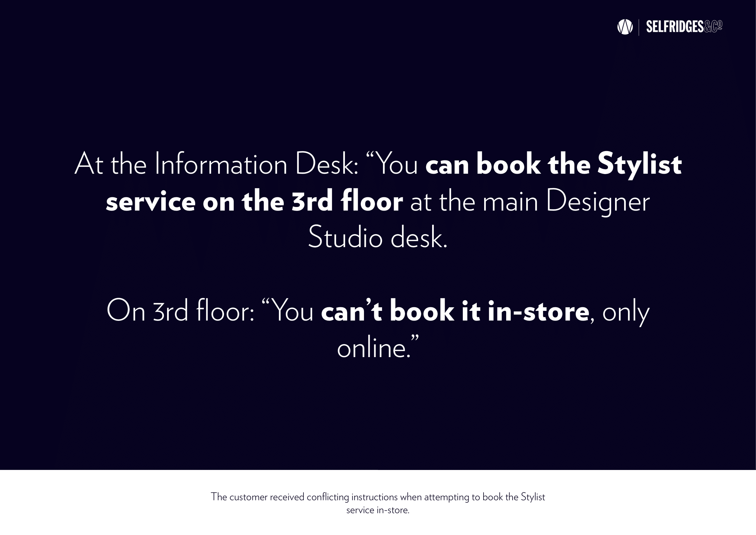Click the text "at the main Designer"
This screenshot has width=756, height=535.
(x=530, y=202)
